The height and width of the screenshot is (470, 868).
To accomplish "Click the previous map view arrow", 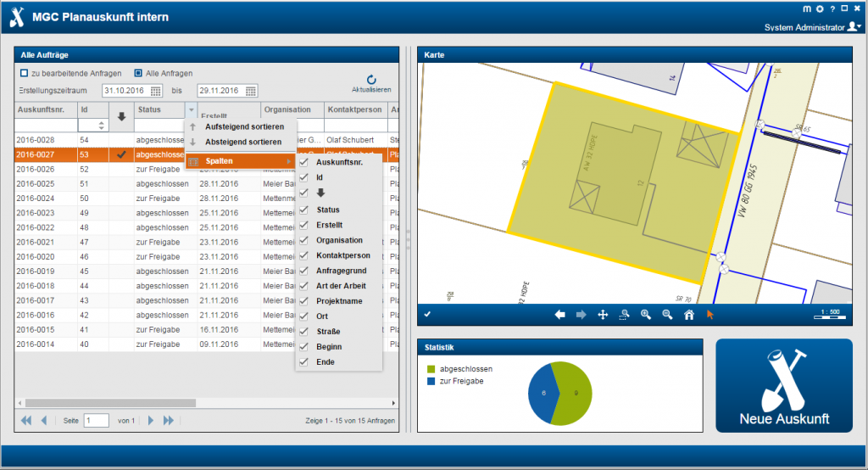I will pyautogui.click(x=560, y=315).
